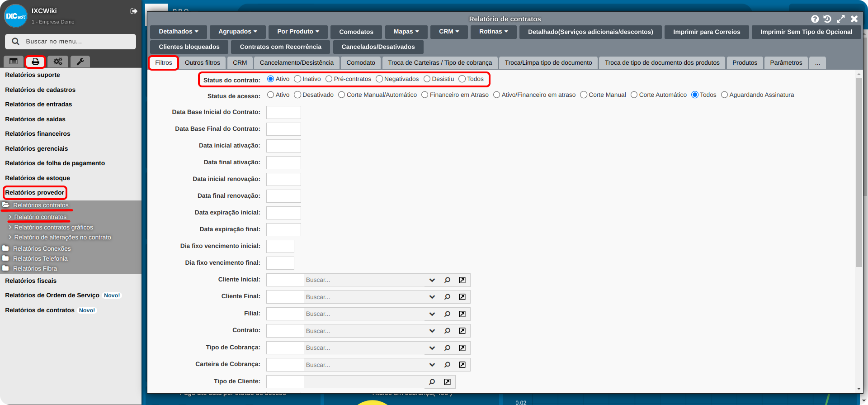Click the history refresh icon in title bar
This screenshot has height=405, width=868.
pyautogui.click(x=827, y=19)
